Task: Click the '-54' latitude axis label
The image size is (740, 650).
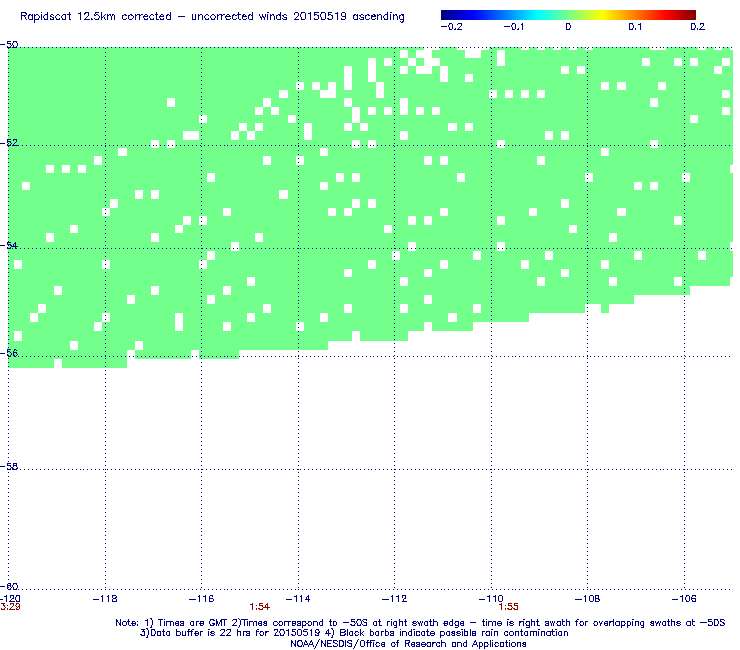Action: click(x=9, y=245)
